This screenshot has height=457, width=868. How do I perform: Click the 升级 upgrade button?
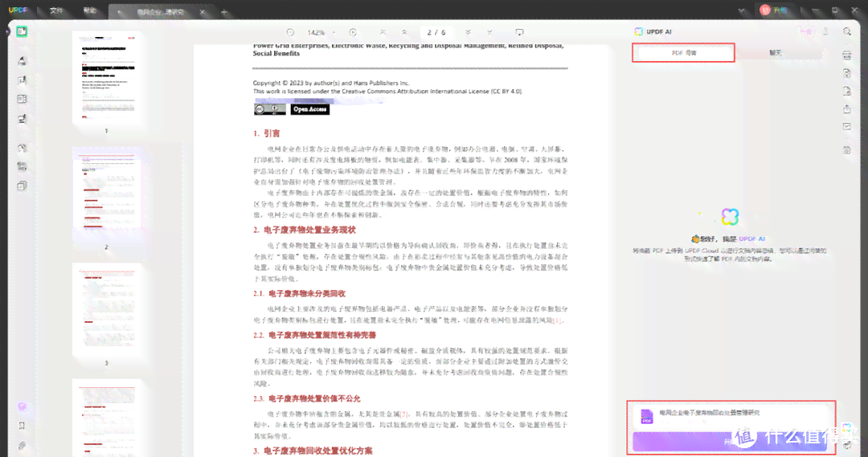[x=774, y=10]
